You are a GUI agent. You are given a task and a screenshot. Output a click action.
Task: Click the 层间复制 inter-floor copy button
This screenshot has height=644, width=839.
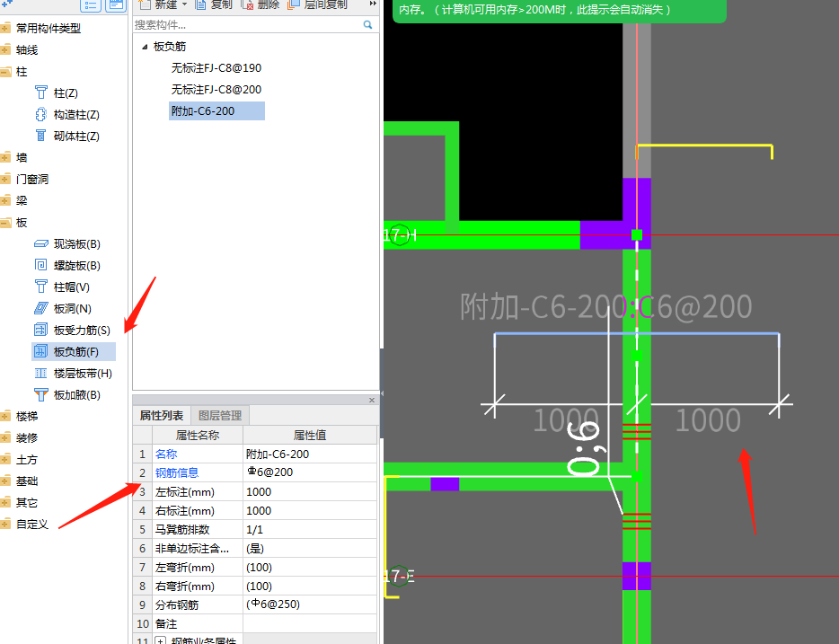pyautogui.click(x=317, y=4)
